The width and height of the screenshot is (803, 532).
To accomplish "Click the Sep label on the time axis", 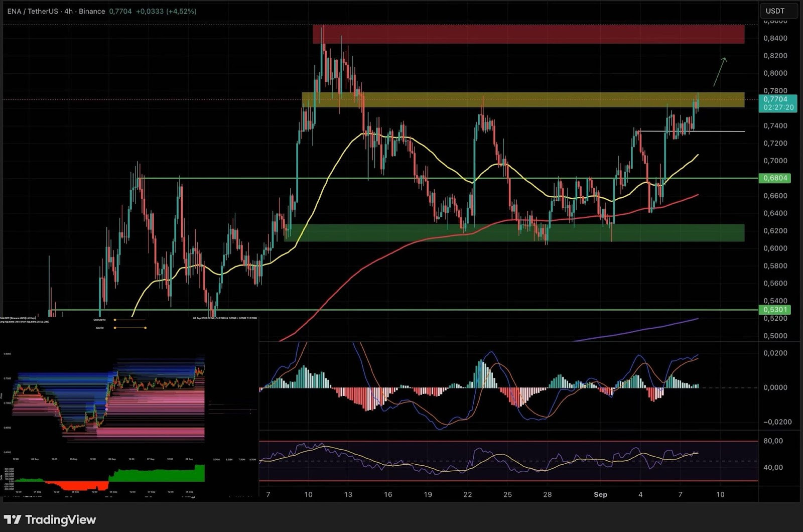I will pos(600,494).
